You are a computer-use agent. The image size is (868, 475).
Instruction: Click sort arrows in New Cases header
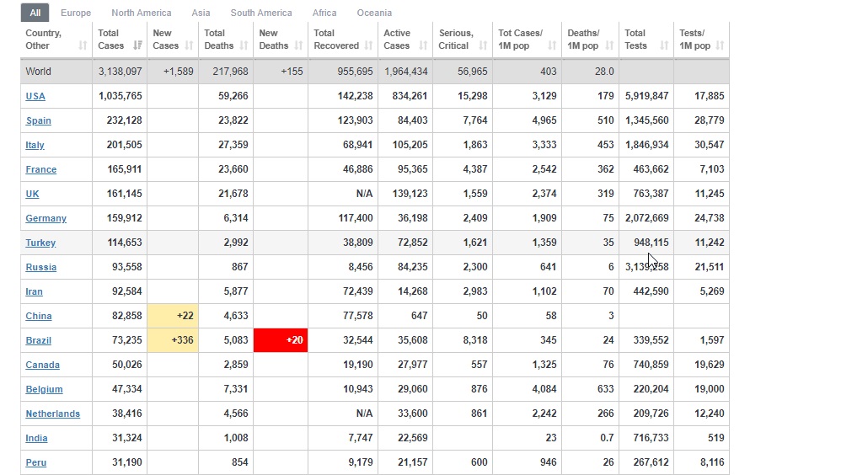[189, 45]
